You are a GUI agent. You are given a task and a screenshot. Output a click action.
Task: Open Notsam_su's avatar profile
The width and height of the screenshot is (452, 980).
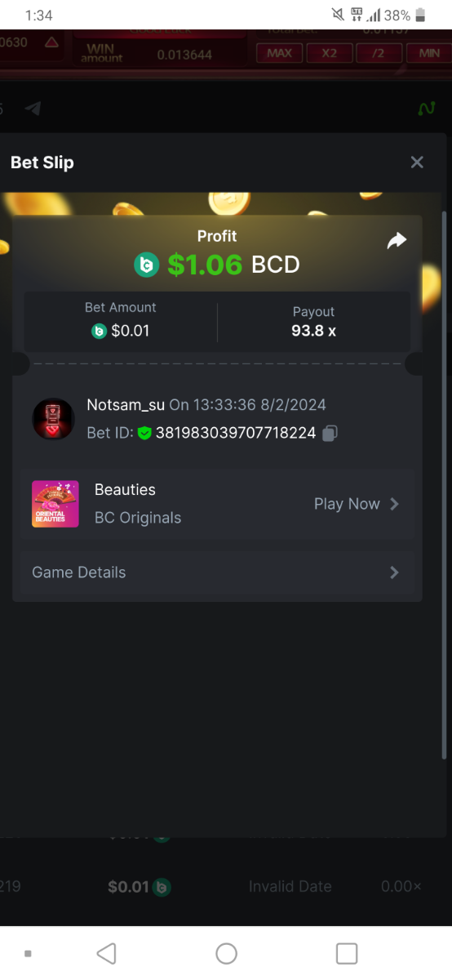53,420
